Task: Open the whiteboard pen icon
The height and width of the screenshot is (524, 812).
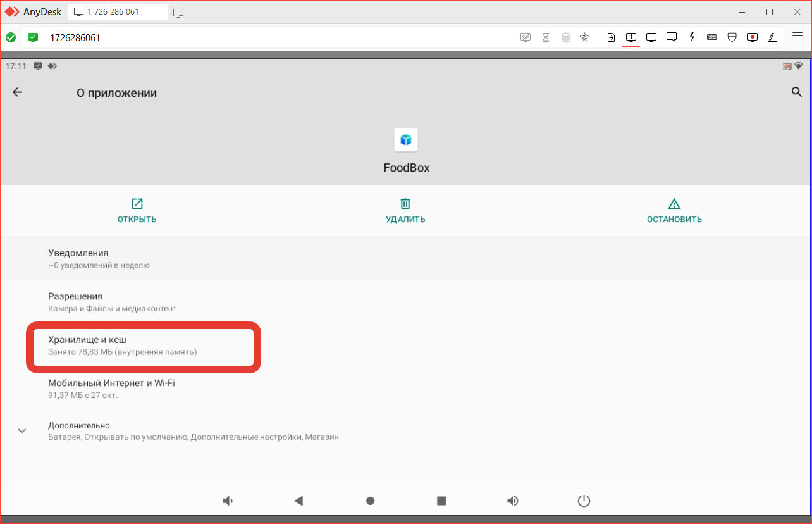Action: coord(773,37)
